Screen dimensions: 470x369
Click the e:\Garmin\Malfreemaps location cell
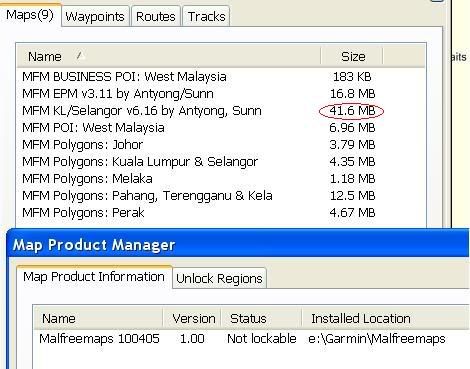[377, 339]
